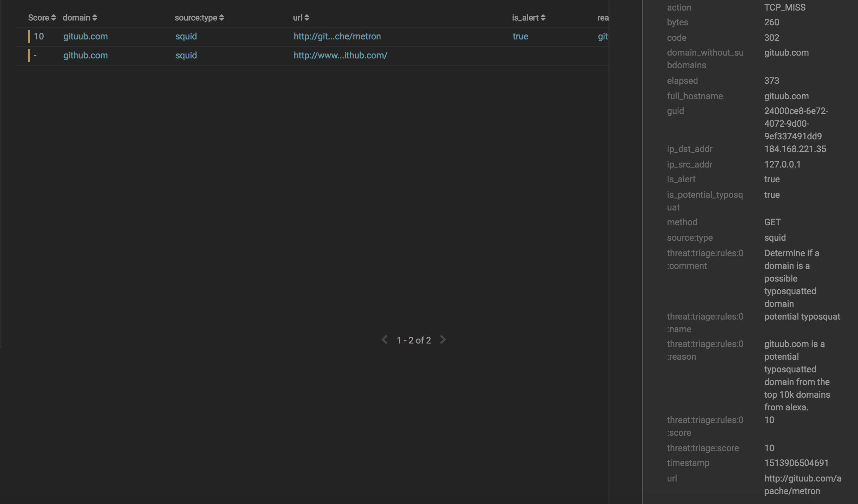Click the timestamp value 1513906504691
This screenshot has height=504, width=858.
pos(796,463)
